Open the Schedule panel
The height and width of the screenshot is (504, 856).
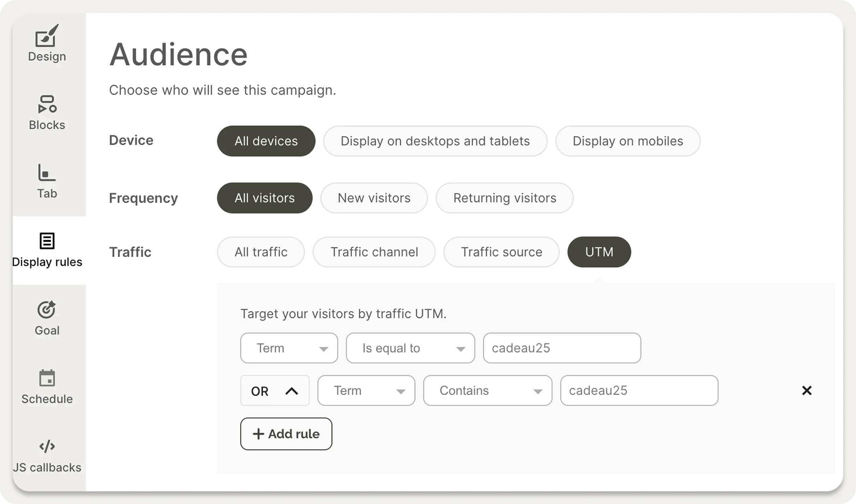pyautogui.click(x=47, y=386)
